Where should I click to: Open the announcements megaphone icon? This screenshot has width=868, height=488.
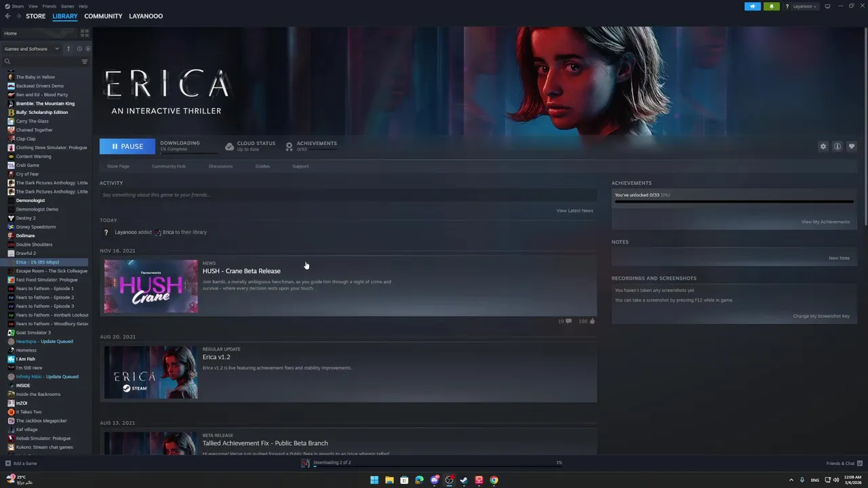753,6
